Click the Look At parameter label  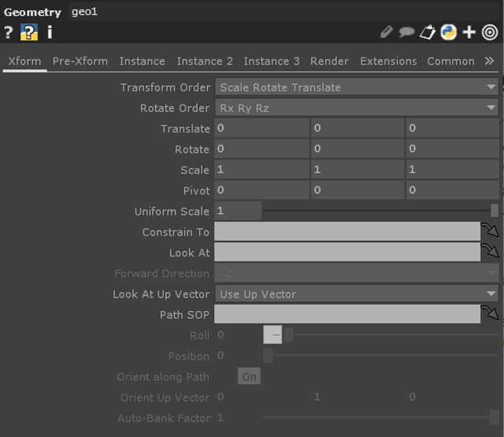click(190, 253)
